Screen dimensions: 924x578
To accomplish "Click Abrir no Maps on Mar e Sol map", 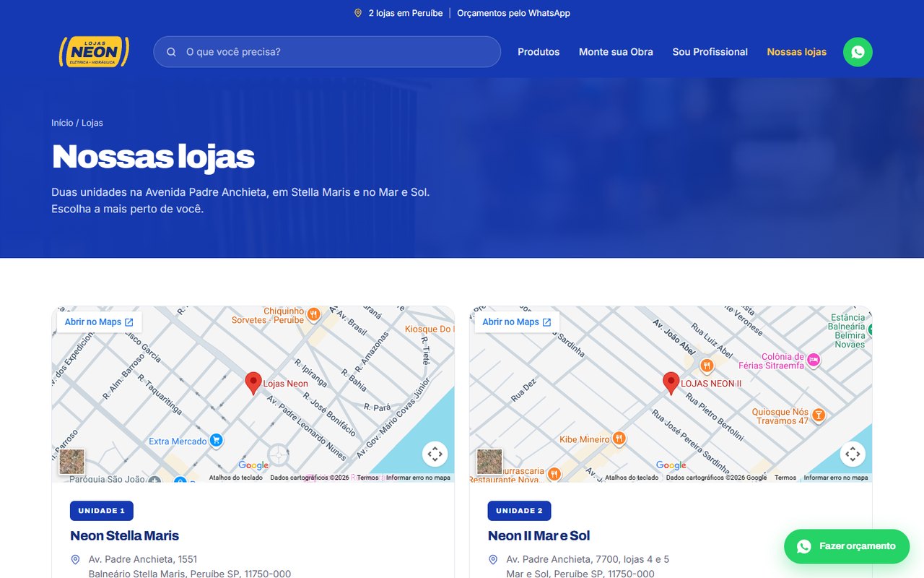I will tap(517, 322).
